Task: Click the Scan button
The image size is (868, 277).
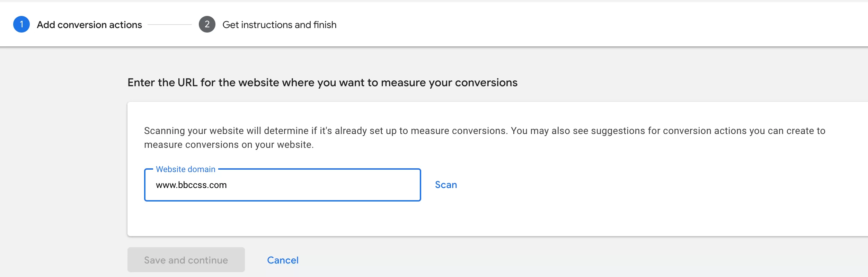Action: click(446, 185)
